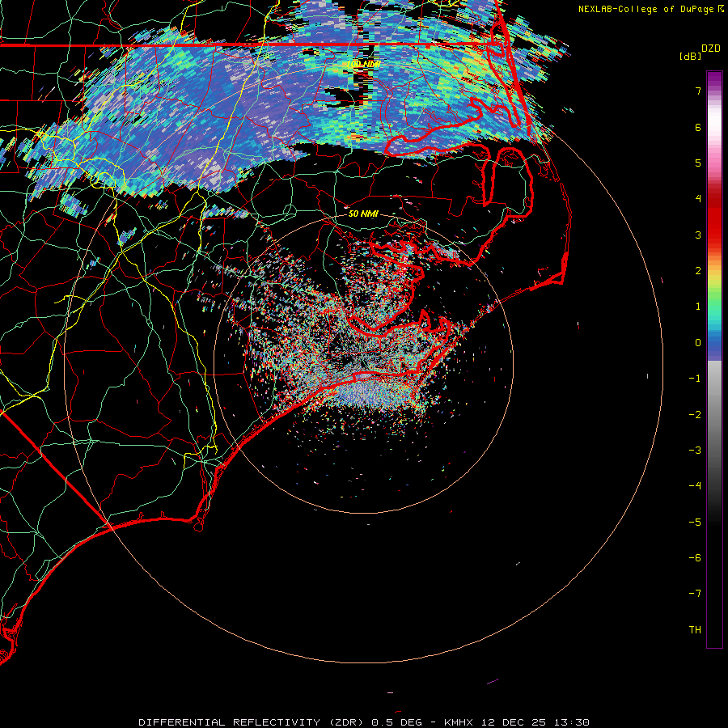This screenshot has width=728, height=728.
Task: Click the -3 value on the color scale
Action: point(695,451)
